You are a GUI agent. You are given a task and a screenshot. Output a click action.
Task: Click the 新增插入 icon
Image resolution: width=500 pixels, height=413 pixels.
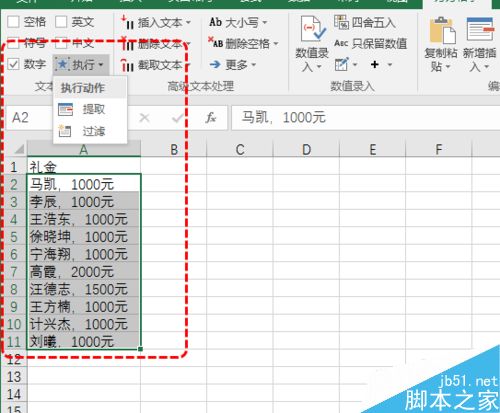click(x=480, y=30)
